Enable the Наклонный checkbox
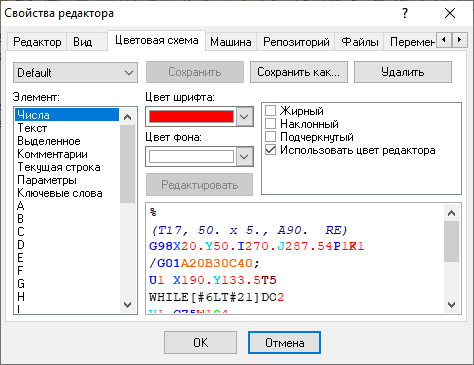 tap(270, 124)
